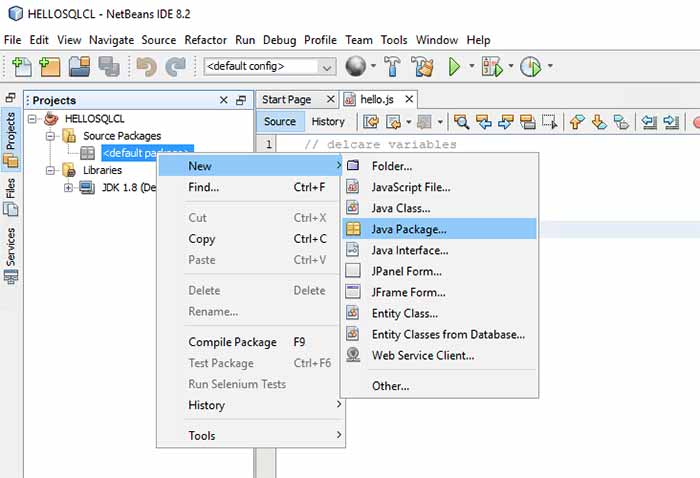Click the Profile Project clock icon
Screen dimensions: 700x478
click(x=530, y=67)
